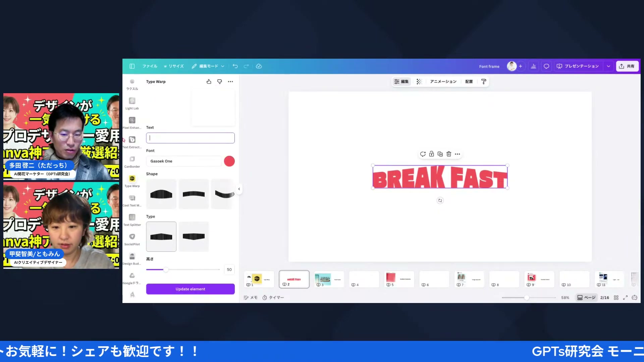
Task: Give Type Warp a thumbs down
Action: click(219, 81)
